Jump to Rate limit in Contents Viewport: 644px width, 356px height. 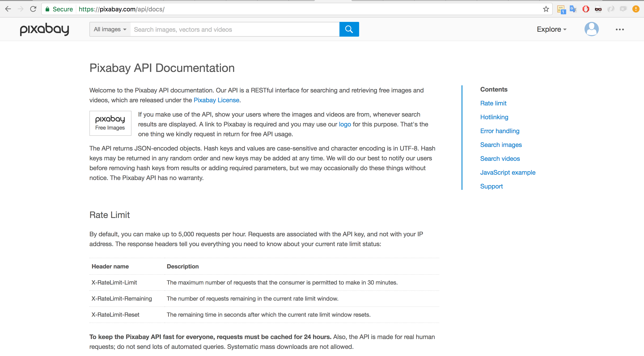tap(493, 103)
